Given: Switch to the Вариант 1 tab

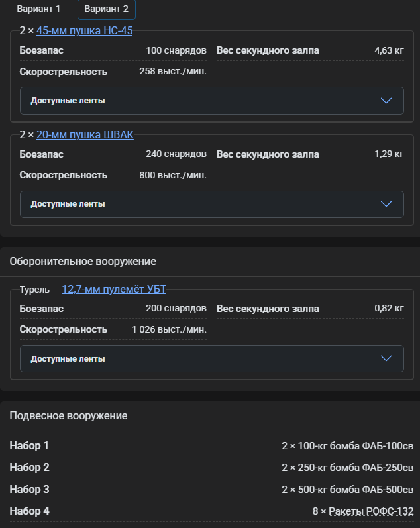Looking at the screenshot, I should point(38,9).
